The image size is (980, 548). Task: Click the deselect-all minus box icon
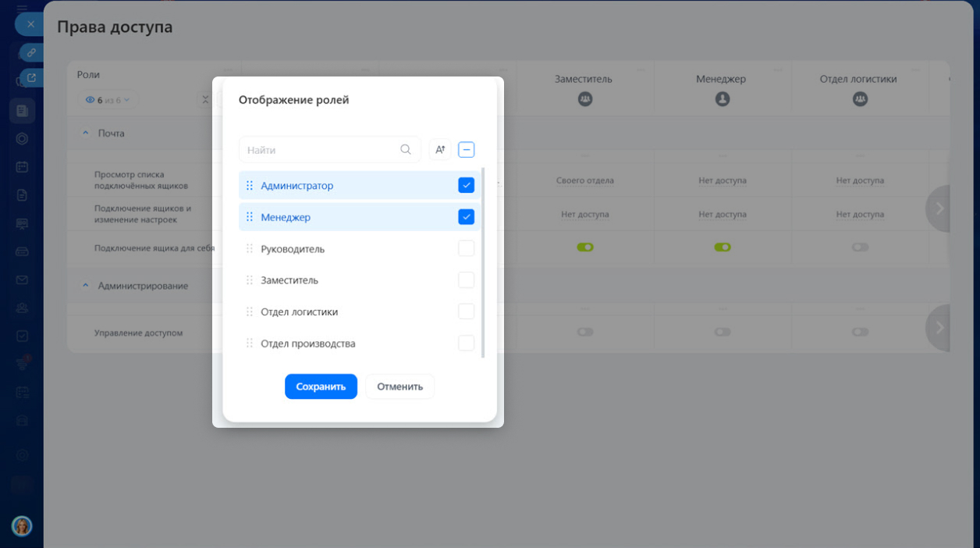tap(466, 150)
